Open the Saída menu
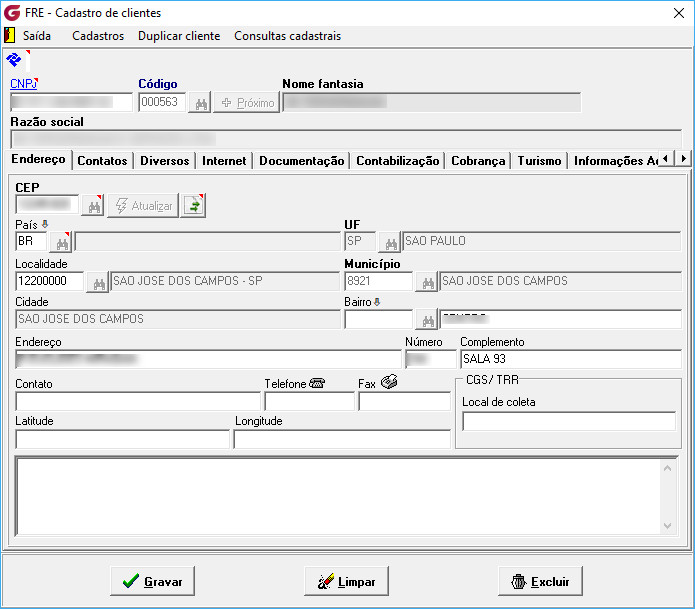Image resolution: width=695 pixels, height=609 pixels. (x=37, y=36)
